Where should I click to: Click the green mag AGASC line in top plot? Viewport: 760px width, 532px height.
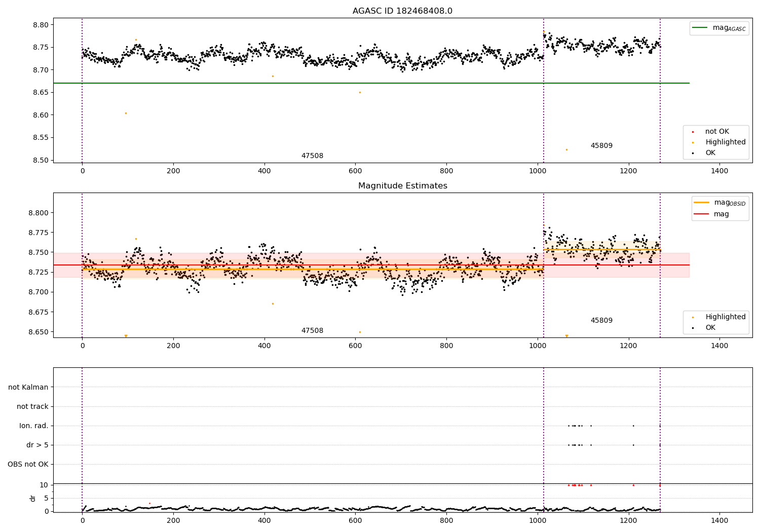pos(371,83)
